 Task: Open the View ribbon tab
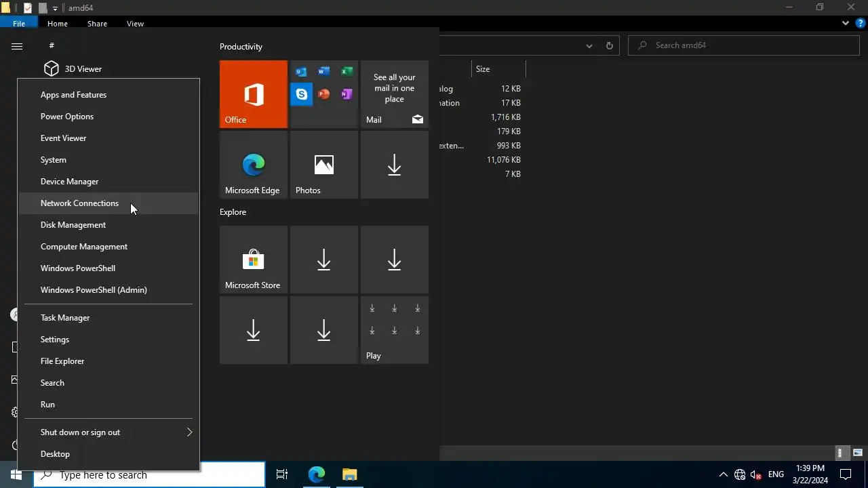point(135,23)
